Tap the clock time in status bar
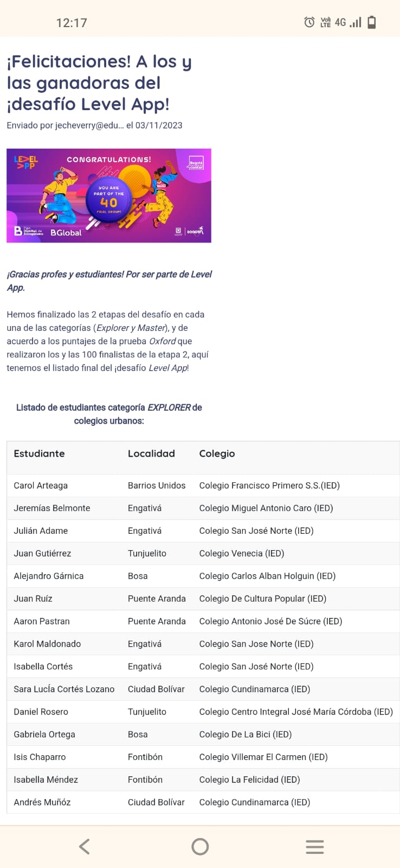The height and width of the screenshot is (868, 400). (72, 23)
